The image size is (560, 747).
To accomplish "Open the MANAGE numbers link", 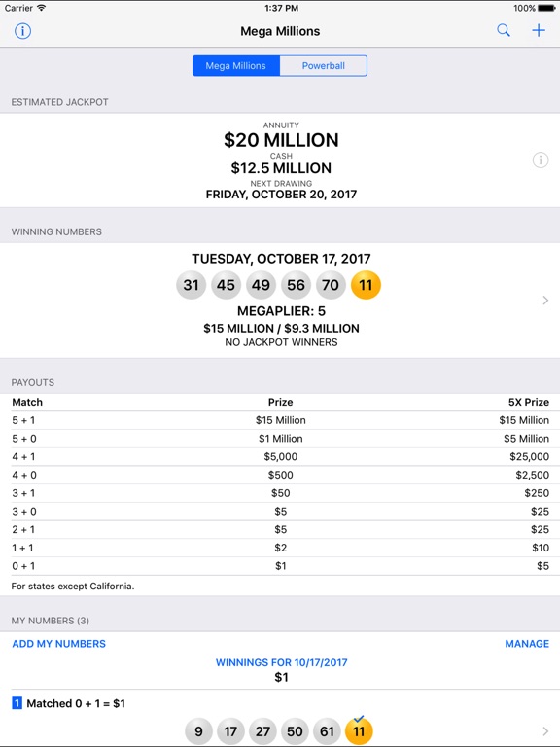I will click(527, 644).
